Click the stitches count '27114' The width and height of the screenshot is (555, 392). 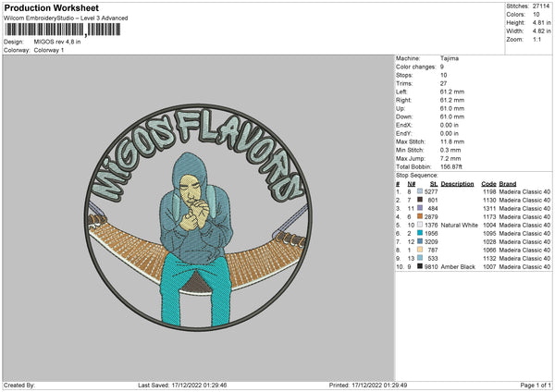541,6
